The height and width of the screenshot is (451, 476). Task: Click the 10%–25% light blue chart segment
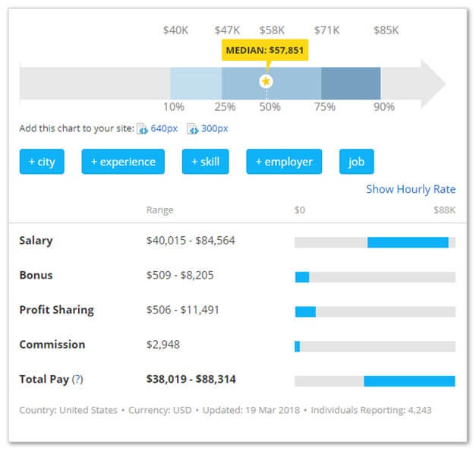coord(196,84)
